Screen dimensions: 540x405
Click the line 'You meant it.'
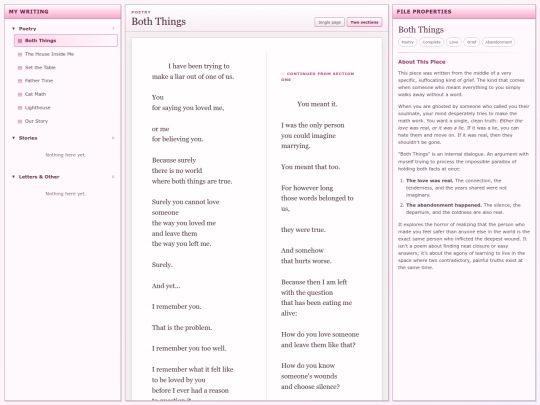point(317,104)
